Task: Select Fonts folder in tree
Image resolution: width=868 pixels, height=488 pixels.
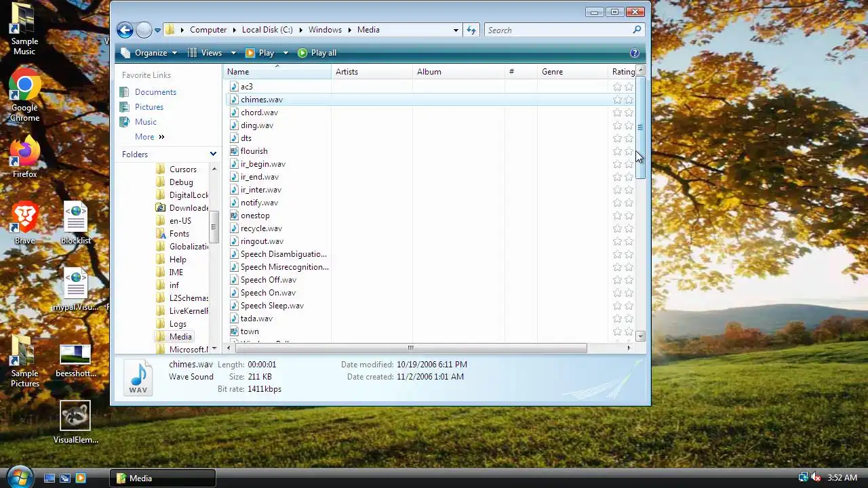Action: click(x=179, y=234)
